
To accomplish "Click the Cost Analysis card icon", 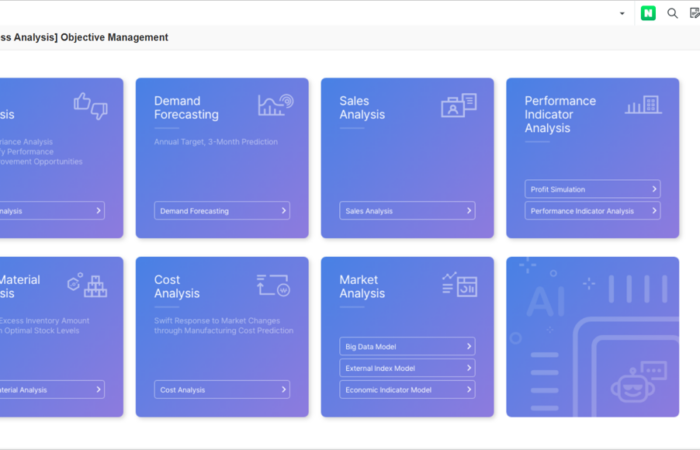I will [273, 285].
